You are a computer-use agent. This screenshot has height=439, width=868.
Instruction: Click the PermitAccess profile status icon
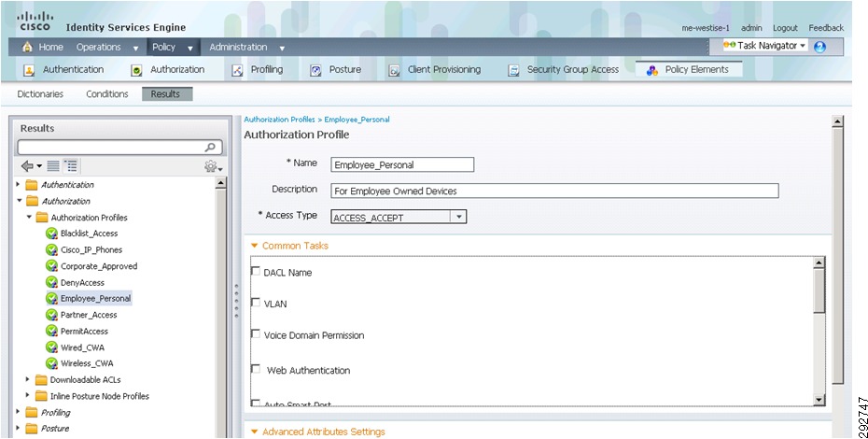(51, 331)
